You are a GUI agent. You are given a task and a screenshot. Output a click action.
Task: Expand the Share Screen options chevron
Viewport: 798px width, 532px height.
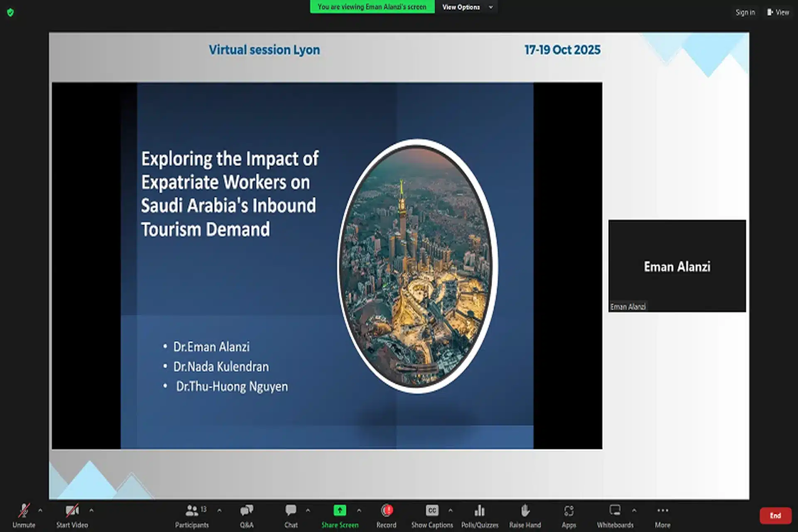click(359, 510)
